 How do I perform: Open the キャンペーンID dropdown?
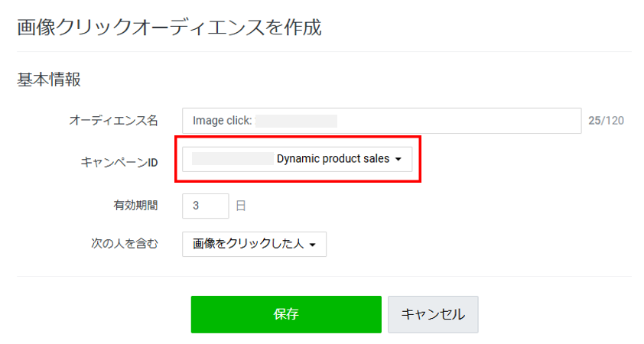point(297,159)
